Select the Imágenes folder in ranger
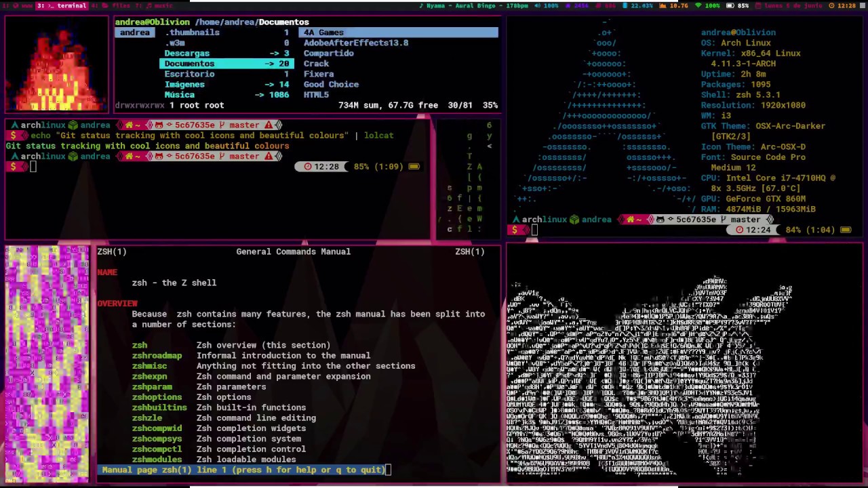 pyautogui.click(x=226, y=84)
